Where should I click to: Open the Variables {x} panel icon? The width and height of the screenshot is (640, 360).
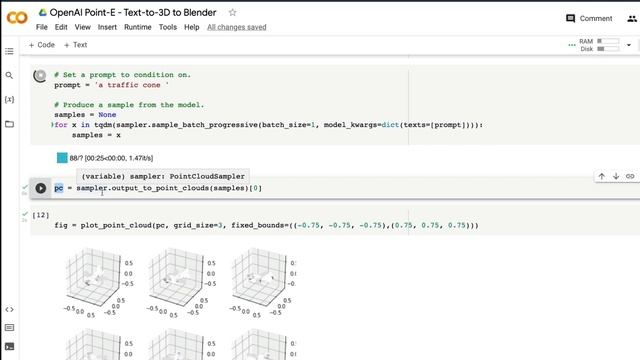pyautogui.click(x=9, y=99)
